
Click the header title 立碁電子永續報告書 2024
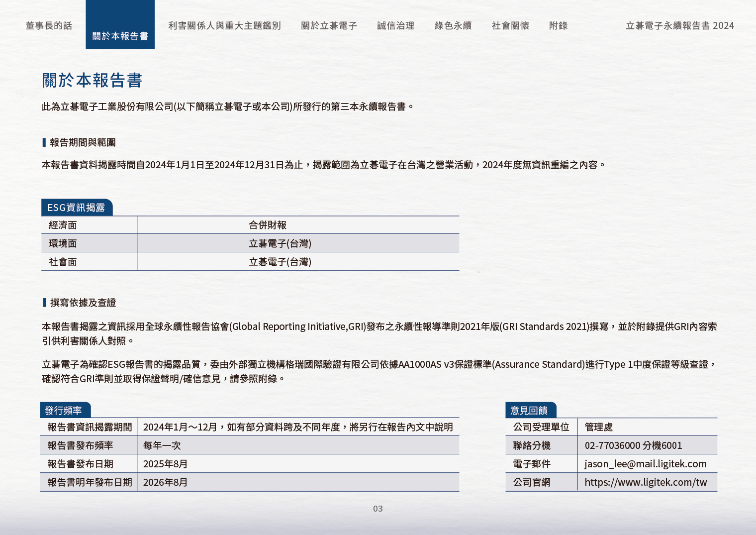coord(680,25)
